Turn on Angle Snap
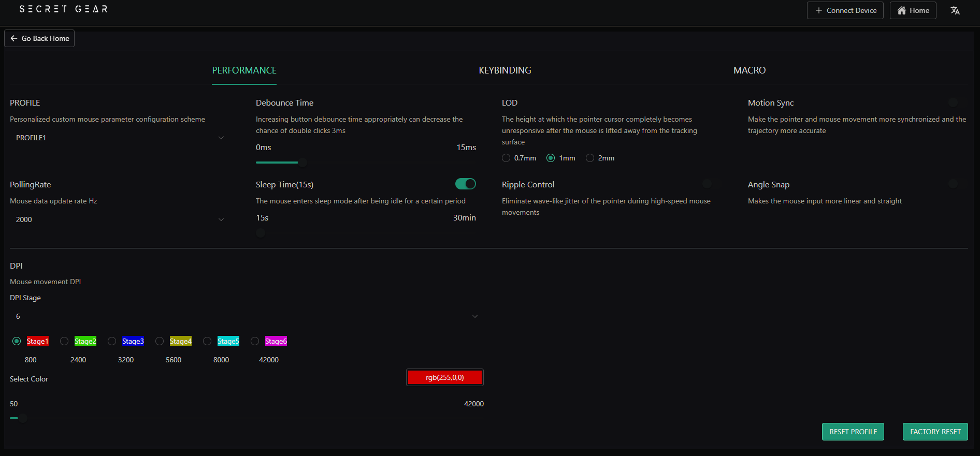The image size is (980, 456). point(957,184)
